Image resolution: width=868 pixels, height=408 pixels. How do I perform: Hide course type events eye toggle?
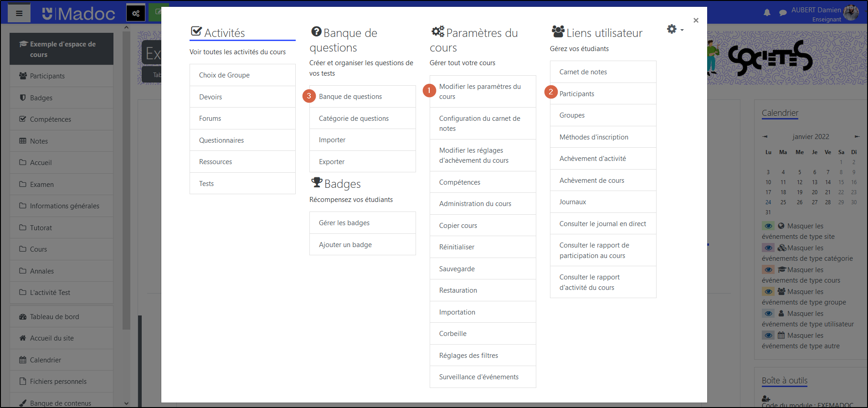[768, 270]
